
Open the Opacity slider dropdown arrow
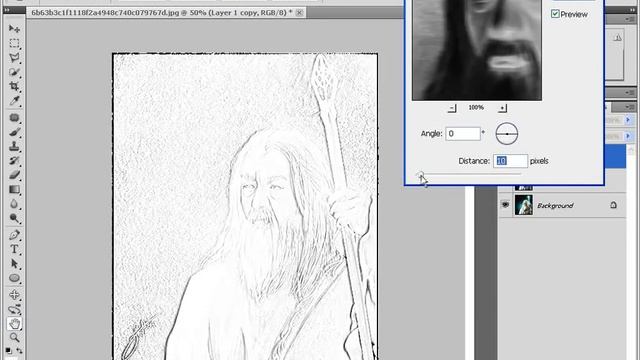point(628,120)
